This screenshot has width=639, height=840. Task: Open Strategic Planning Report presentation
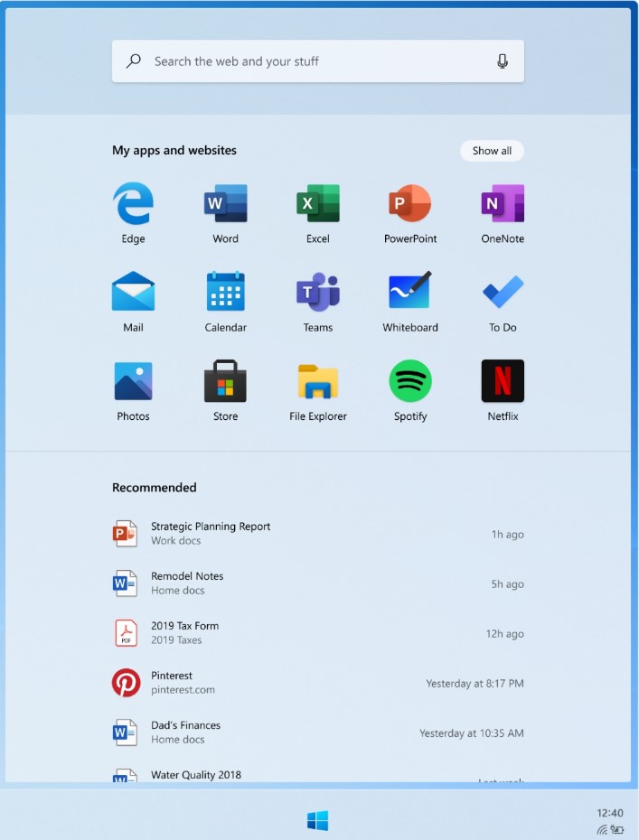coord(318,534)
